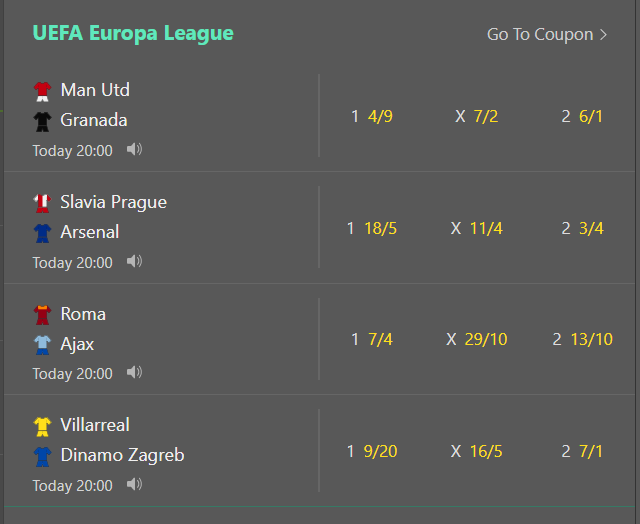The height and width of the screenshot is (524, 640).
Task: Click audio speaker icon for Villarreal match
Action: tap(134, 484)
